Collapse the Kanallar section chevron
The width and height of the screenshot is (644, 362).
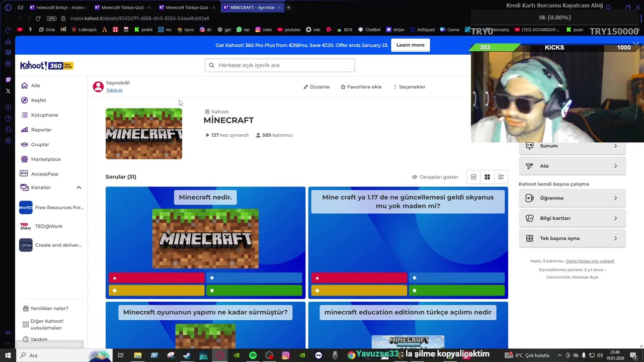click(79, 188)
